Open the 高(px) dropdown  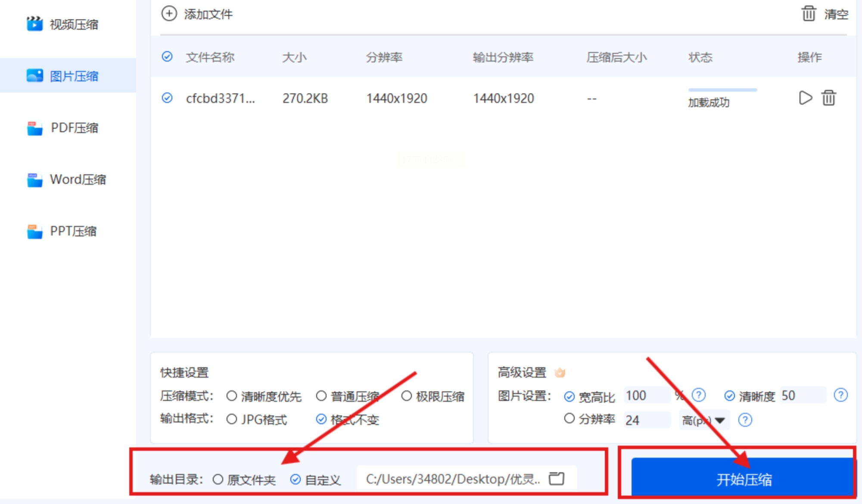[704, 420]
